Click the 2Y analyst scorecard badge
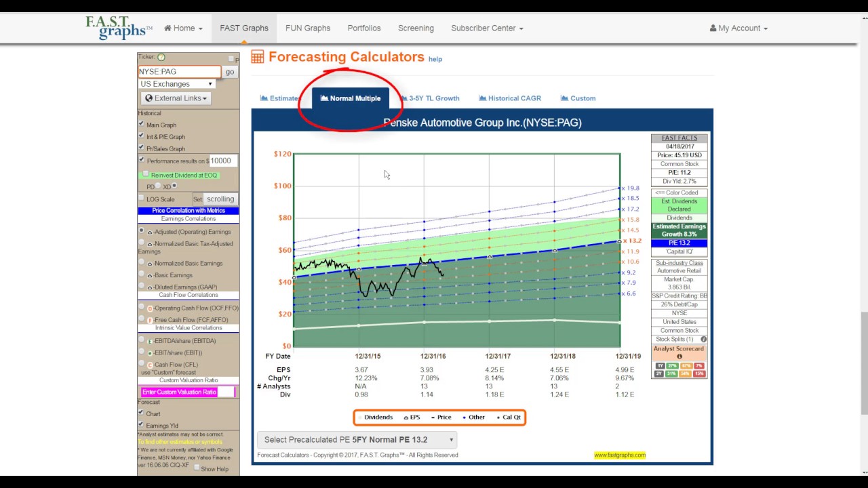868x488 pixels. click(659, 374)
